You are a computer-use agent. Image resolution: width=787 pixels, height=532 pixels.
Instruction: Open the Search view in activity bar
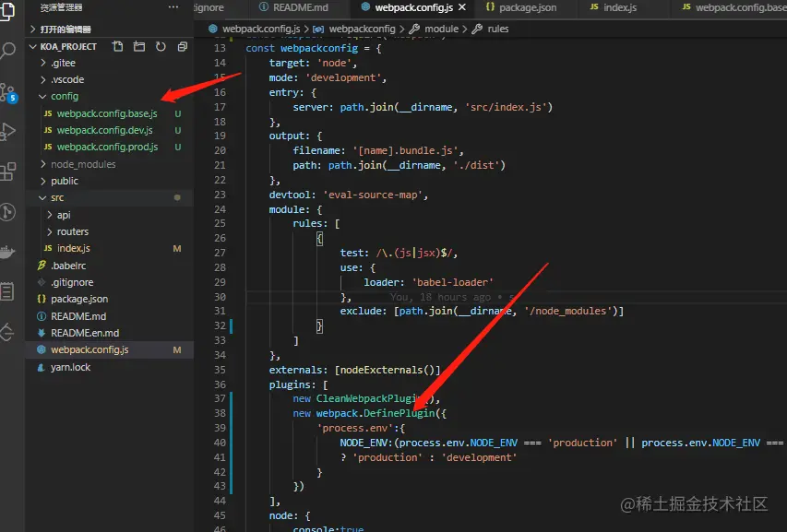tap(7, 50)
